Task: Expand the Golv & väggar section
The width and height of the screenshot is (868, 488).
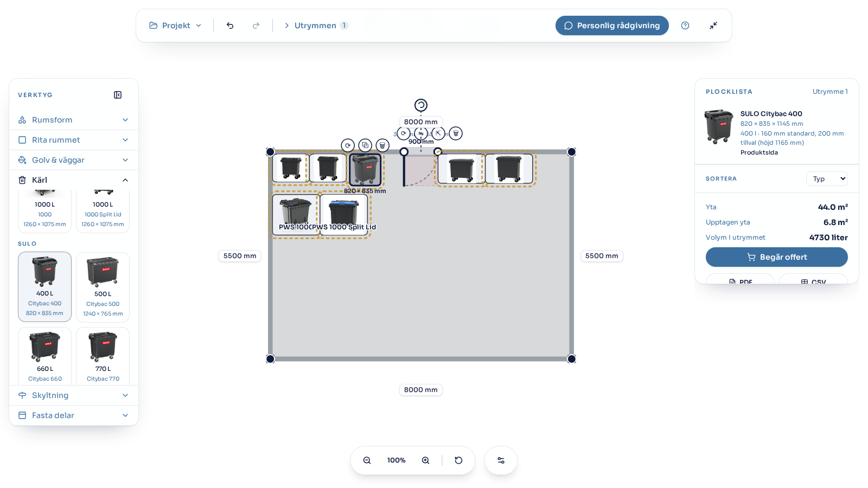Action: coord(74,160)
